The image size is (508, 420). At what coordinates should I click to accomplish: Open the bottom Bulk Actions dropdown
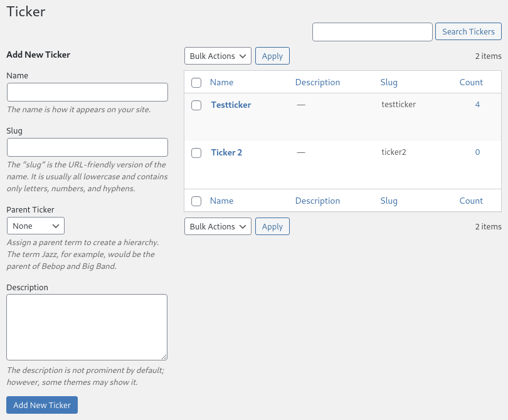coord(218,226)
